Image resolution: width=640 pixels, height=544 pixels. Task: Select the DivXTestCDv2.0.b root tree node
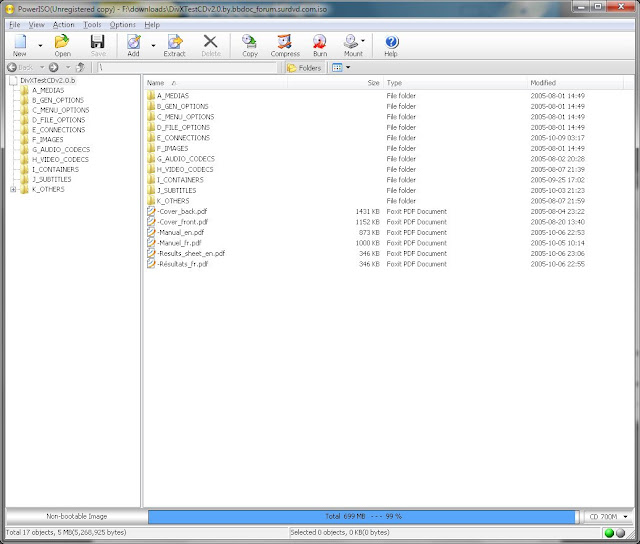[x=47, y=80]
